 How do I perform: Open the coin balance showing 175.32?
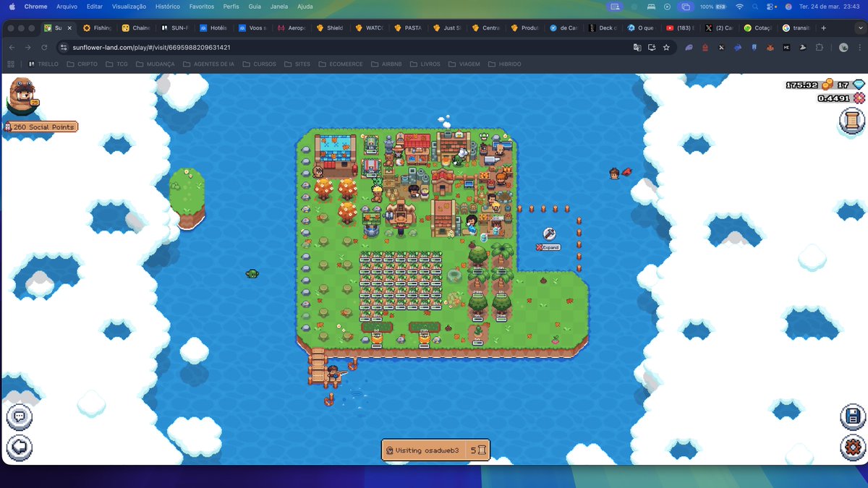[809, 85]
